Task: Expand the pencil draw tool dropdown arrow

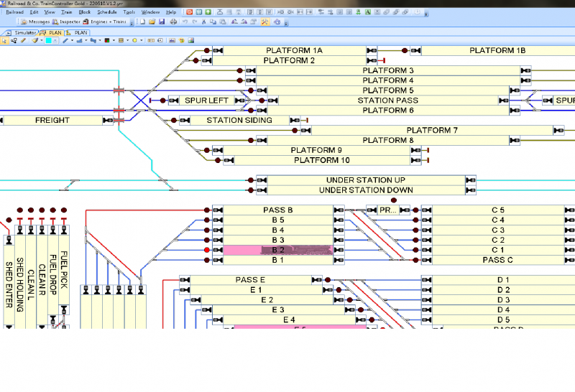Action: [x=71, y=41]
